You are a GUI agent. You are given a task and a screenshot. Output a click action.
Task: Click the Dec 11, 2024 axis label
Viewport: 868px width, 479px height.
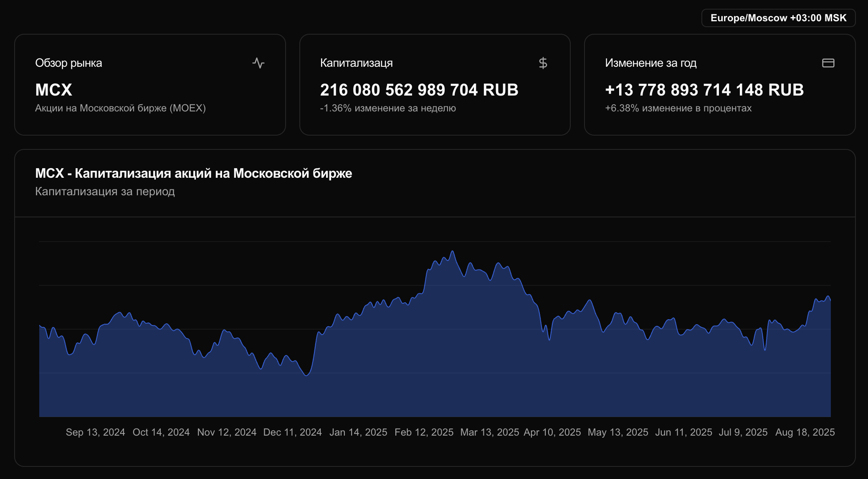[x=292, y=432]
